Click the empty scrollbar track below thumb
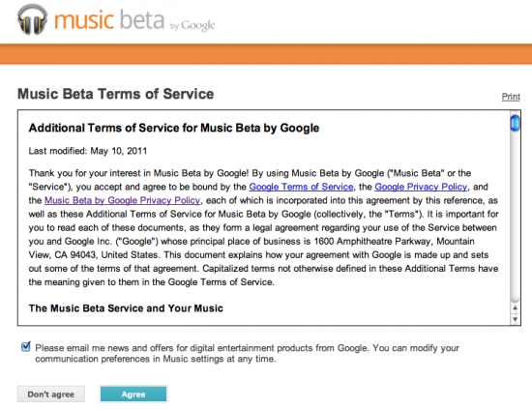Image resolution: width=532 pixels, height=410 pixels. pos(515,217)
